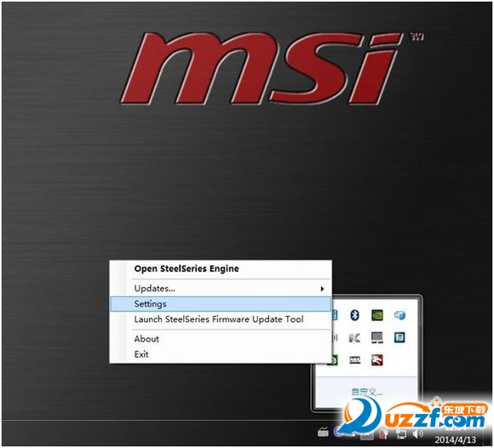
Task: Launch SteelSeries Firmware Update Tool
Action: [221, 319]
